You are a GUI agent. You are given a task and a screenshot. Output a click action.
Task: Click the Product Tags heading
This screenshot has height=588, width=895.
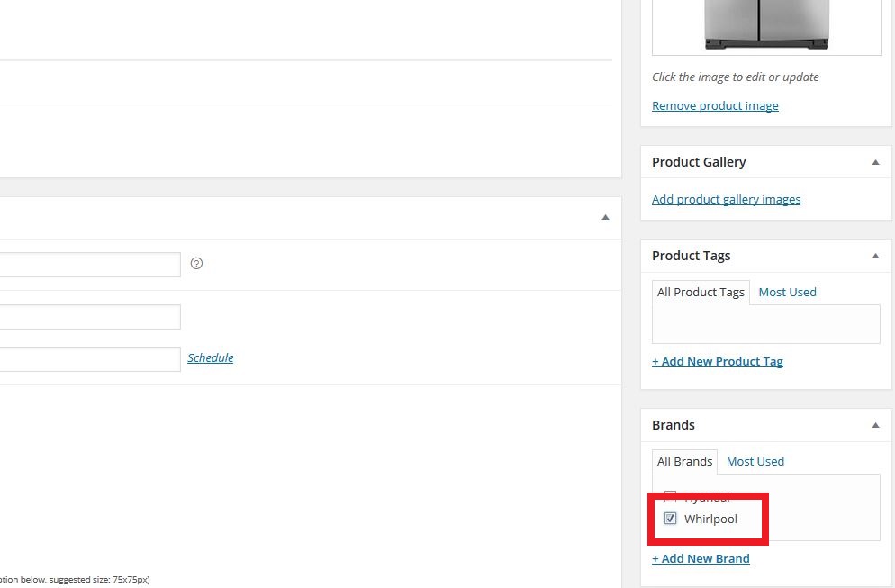(x=692, y=256)
